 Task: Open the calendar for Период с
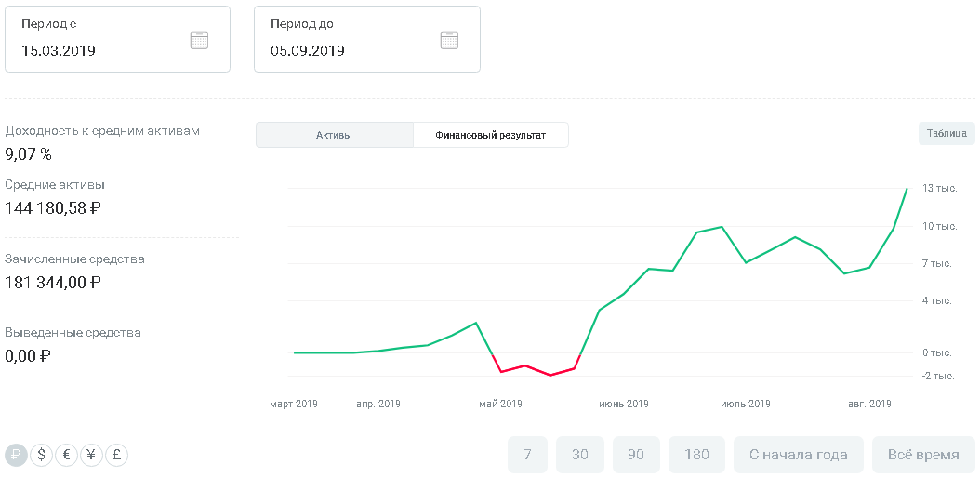pos(199,40)
